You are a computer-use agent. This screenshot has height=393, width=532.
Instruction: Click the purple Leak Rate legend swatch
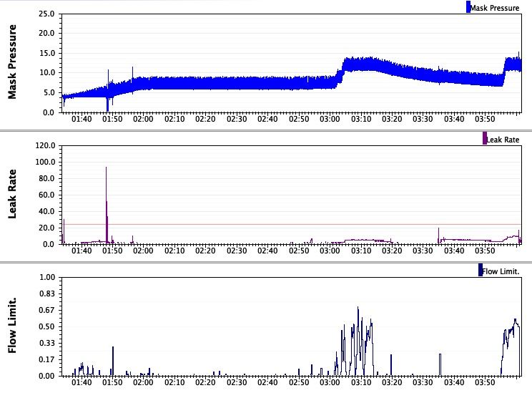485,139
